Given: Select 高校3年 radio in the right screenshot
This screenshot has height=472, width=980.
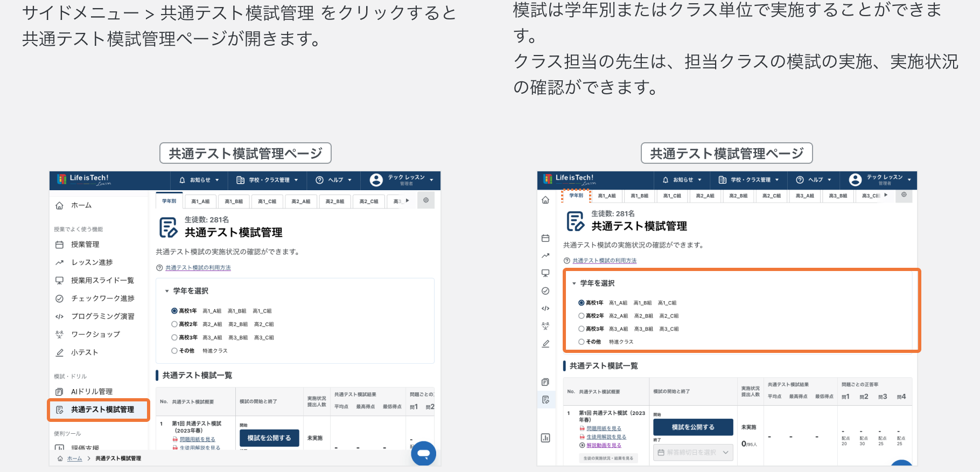Looking at the screenshot, I should 582,329.
